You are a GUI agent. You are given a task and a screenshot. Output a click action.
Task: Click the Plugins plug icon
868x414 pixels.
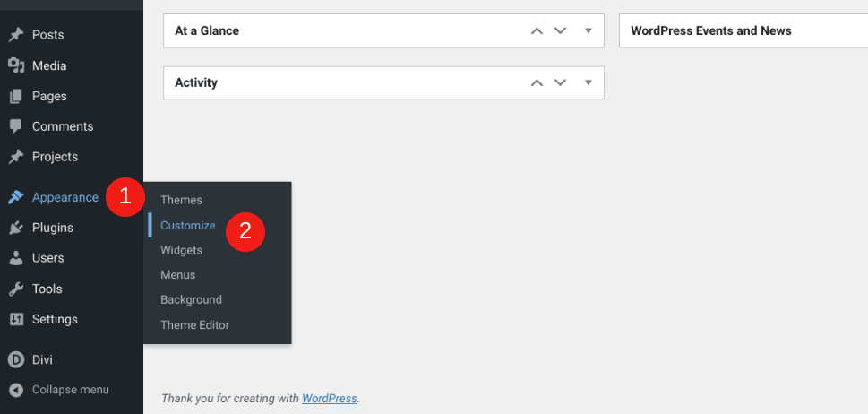pyautogui.click(x=16, y=228)
